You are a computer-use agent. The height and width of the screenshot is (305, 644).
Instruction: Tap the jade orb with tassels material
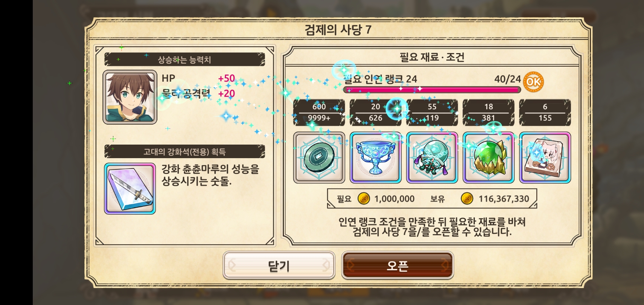pyautogui.click(x=432, y=158)
